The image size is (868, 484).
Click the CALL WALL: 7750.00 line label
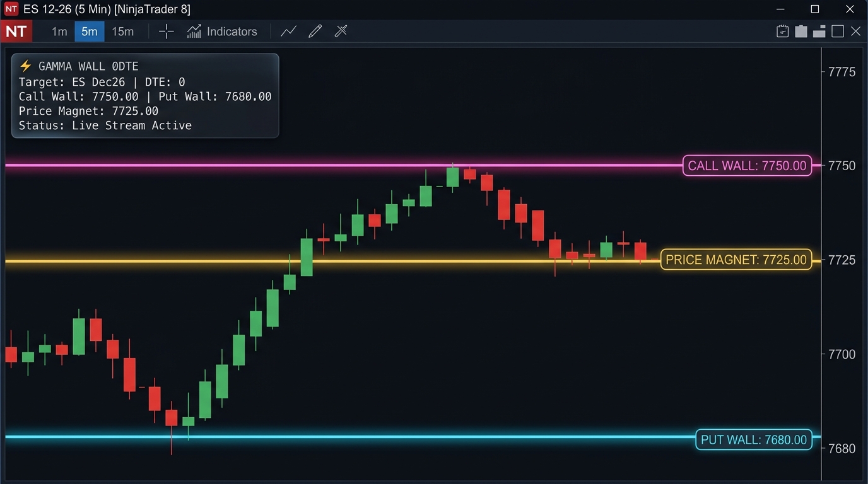[747, 166]
